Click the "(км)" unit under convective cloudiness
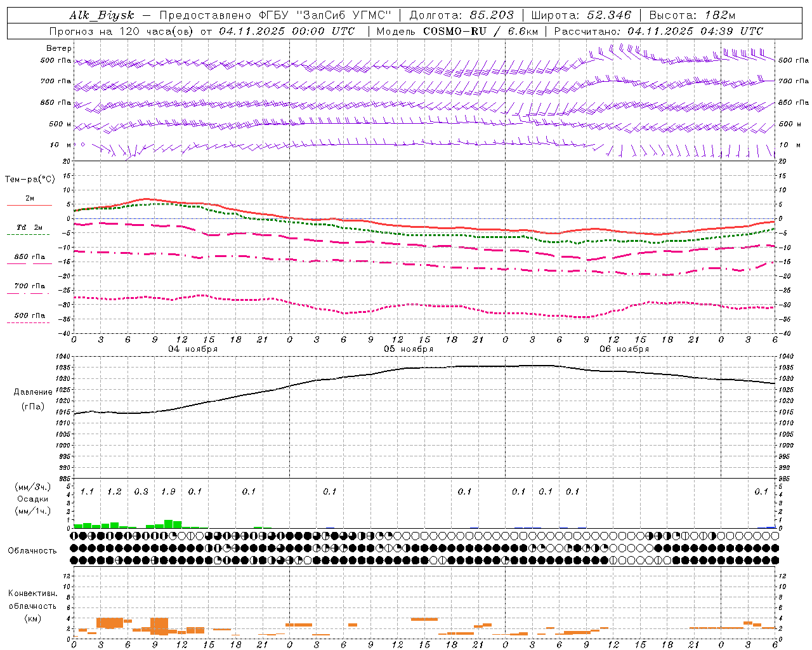 (x=32, y=618)
